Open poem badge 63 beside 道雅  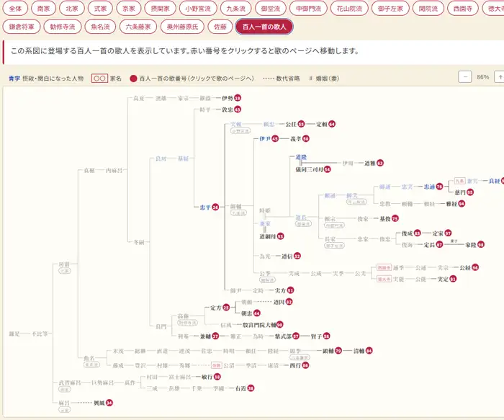[x=380, y=163]
